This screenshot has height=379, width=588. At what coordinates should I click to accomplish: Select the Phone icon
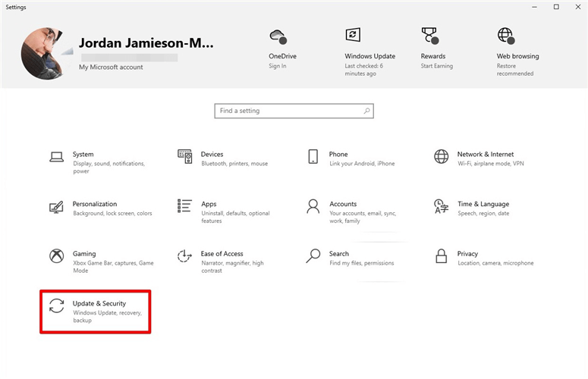click(313, 157)
